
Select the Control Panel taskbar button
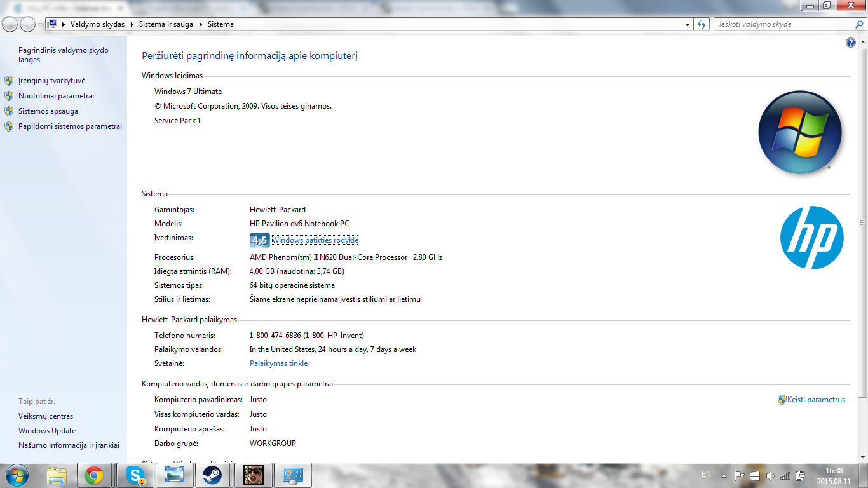[x=292, y=475]
